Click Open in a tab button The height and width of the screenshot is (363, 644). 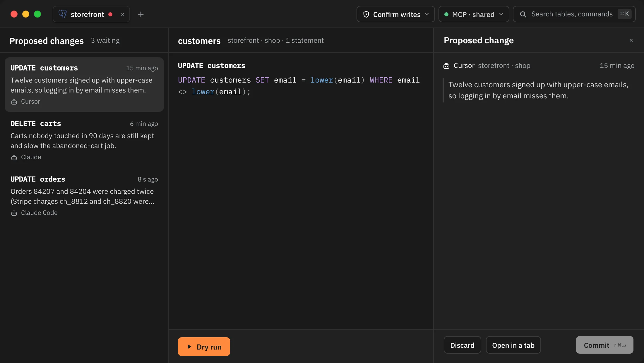[x=513, y=345]
